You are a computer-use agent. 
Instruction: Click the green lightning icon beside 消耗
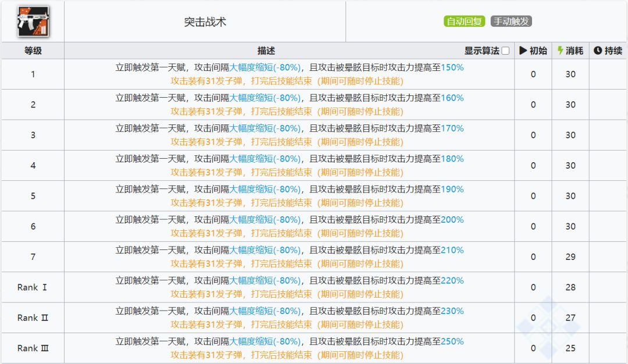coord(561,51)
